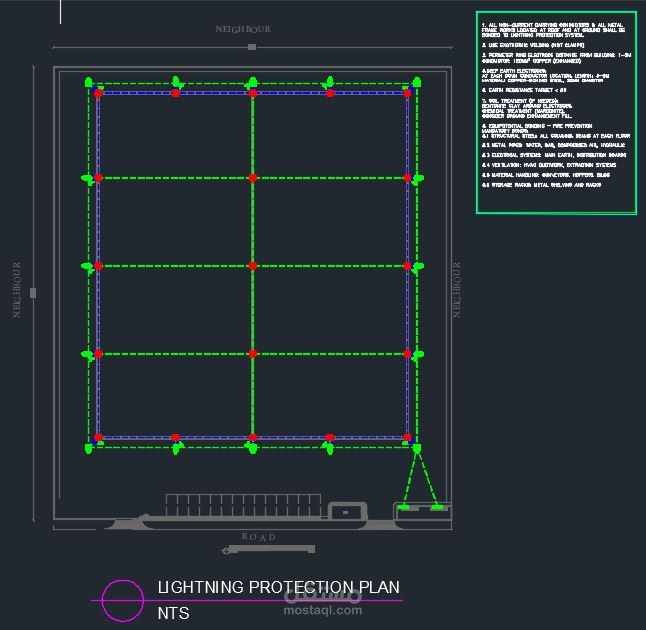Select the vertical NEIGHBOUR label on the right
This screenshot has width=646, height=630.
click(456, 290)
